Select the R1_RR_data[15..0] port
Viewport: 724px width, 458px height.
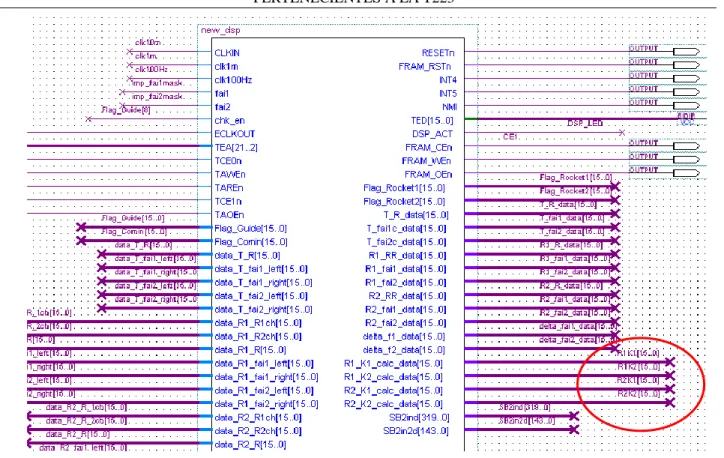407,256
